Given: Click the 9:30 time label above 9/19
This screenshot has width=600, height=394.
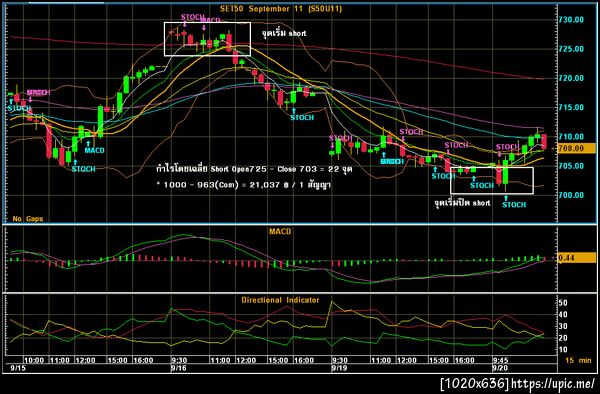Looking at the screenshot, I should [x=340, y=360].
